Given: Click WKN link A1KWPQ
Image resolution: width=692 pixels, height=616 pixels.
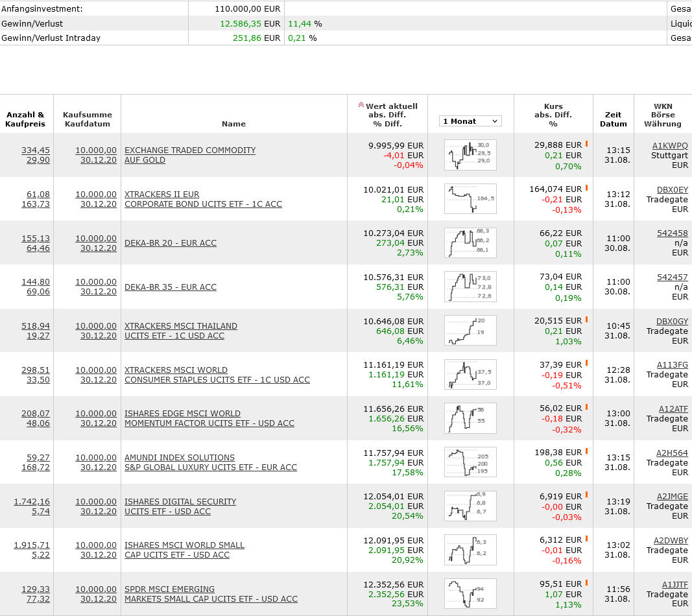Looking at the screenshot, I should pyautogui.click(x=670, y=146).
